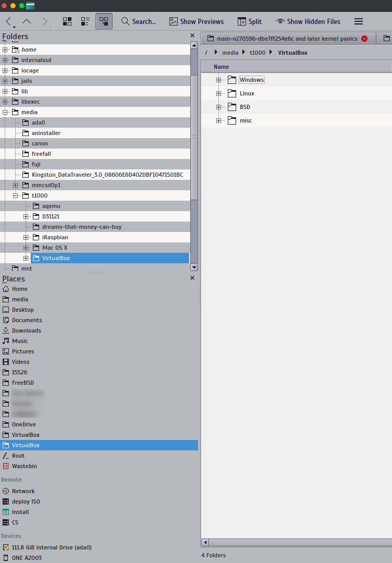
Task: Open the hamburger menu
Action: pos(359,21)
